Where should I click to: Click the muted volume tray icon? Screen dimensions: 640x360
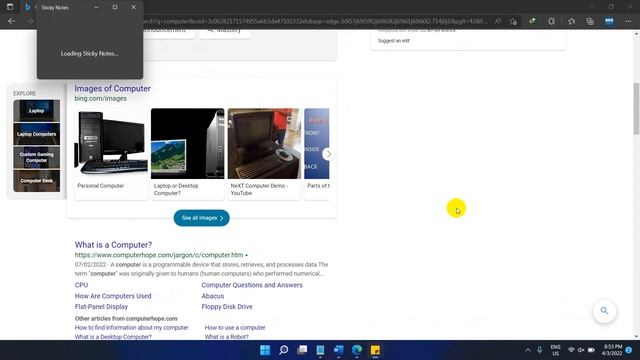[581, 350]
